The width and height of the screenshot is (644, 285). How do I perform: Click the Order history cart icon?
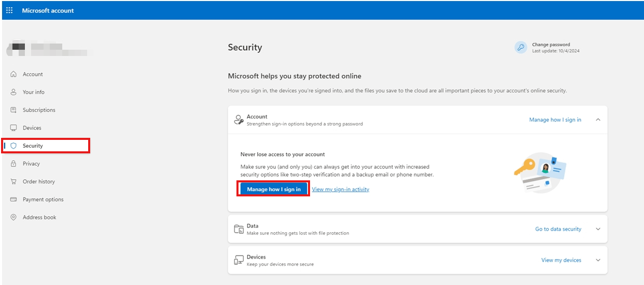[13, 181]
